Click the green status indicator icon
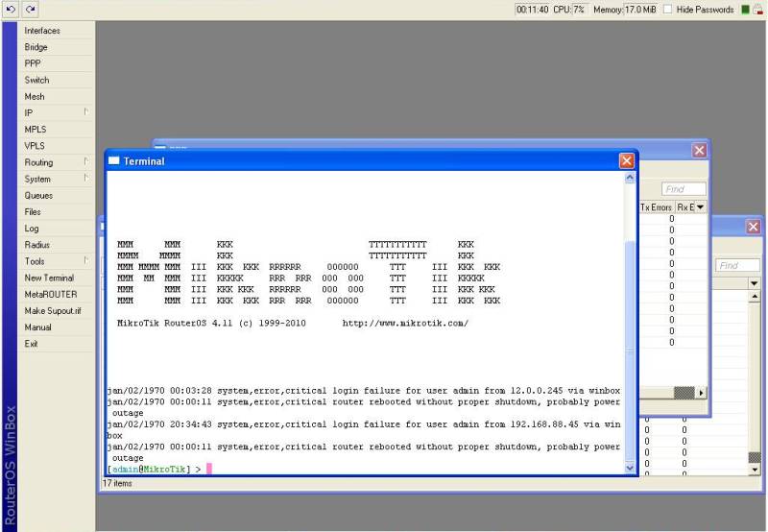 coord(746,10)
